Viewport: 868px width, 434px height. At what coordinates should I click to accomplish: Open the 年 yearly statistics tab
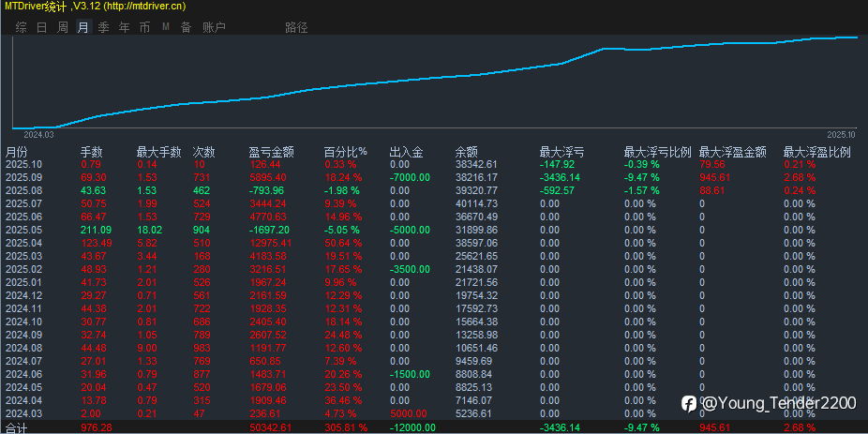125,27
